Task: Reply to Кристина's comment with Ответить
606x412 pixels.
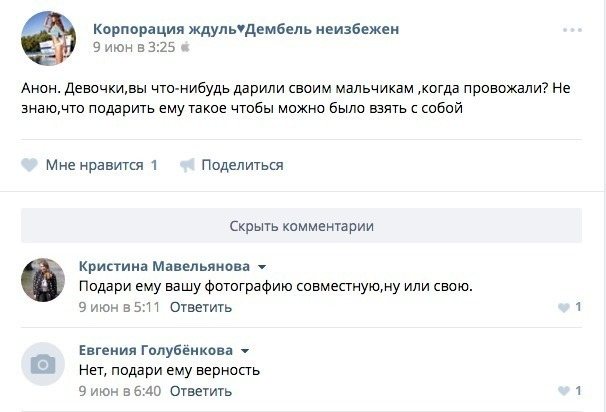Action: tap(194, 307)
